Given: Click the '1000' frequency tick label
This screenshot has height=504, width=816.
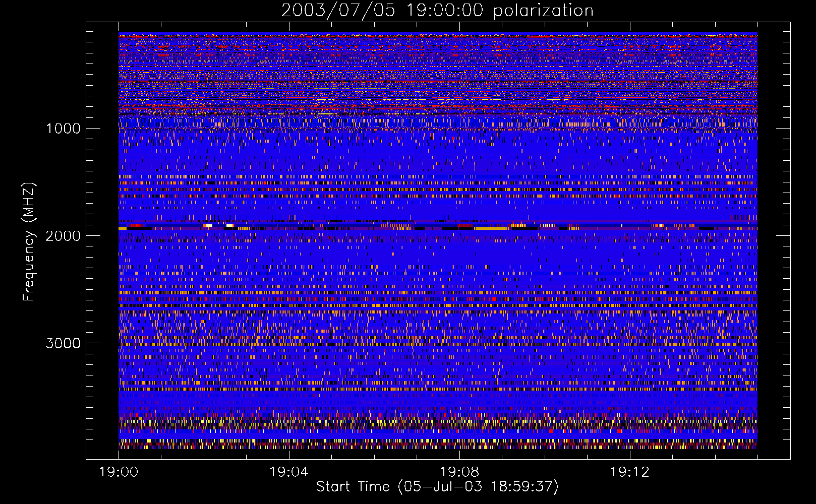Looking at the screenshot, I should pos(63,129).
